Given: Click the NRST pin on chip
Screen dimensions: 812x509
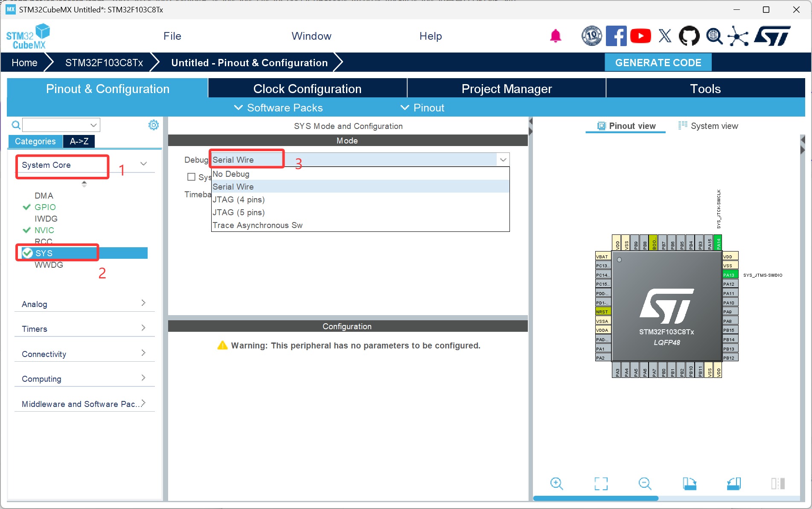Looking at the screenshot, I should click(603, 312).
